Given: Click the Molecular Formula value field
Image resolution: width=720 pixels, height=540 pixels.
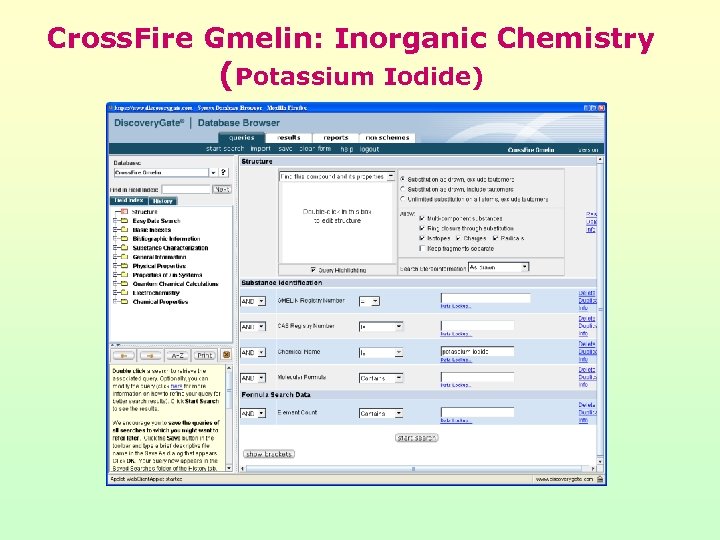Looking at the screenshot, I should point(478,377).
